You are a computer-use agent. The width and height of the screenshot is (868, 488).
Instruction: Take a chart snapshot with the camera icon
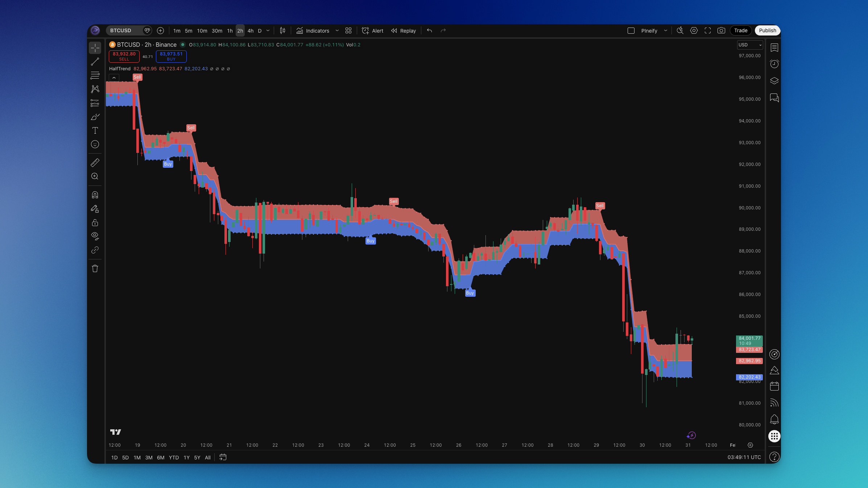(721, 30)
